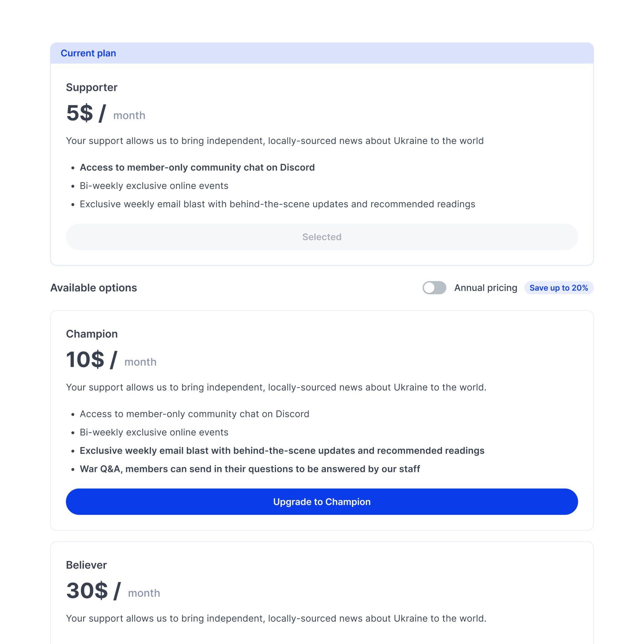Click Champion's bold weekly email blast bullet
This screenshot has width=644, height=644.
pyautogui.click(x=282, y=450)
